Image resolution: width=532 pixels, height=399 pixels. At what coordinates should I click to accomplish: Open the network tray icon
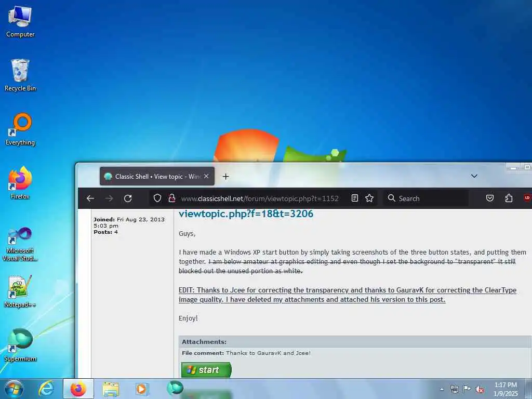pyautogui.click(x=454, y=389)
